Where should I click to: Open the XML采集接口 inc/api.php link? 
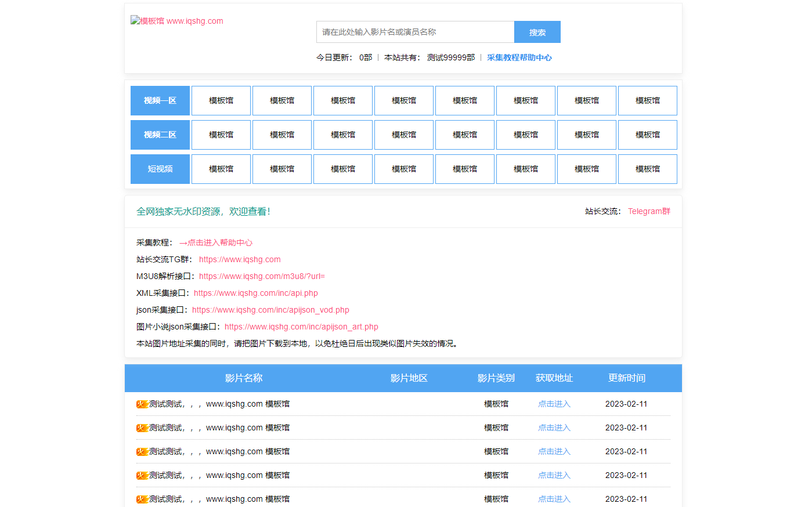[256, 293]
